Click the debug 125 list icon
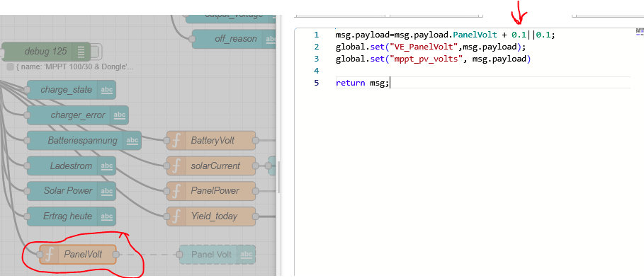The height and width of the screenshot is (278, 644). (81, 52)
